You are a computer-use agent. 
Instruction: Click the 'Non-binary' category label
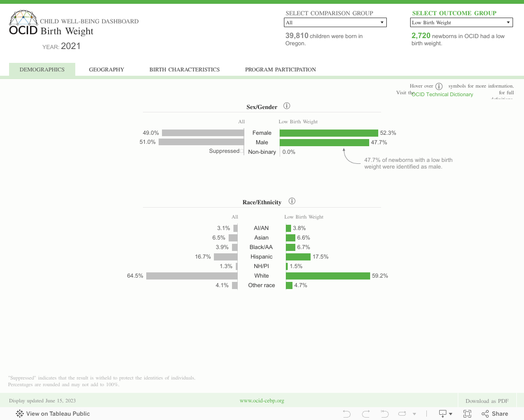(x=262, y=152)
